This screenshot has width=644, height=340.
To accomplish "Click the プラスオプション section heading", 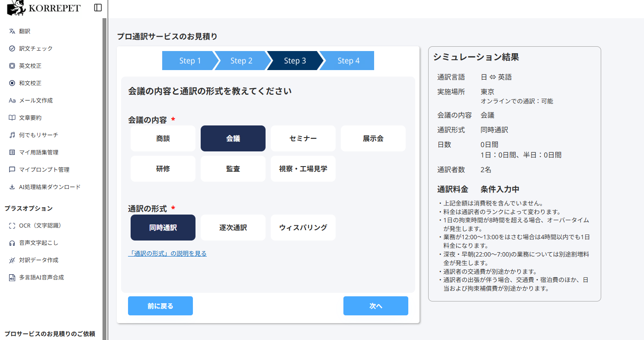I will 29,208.
